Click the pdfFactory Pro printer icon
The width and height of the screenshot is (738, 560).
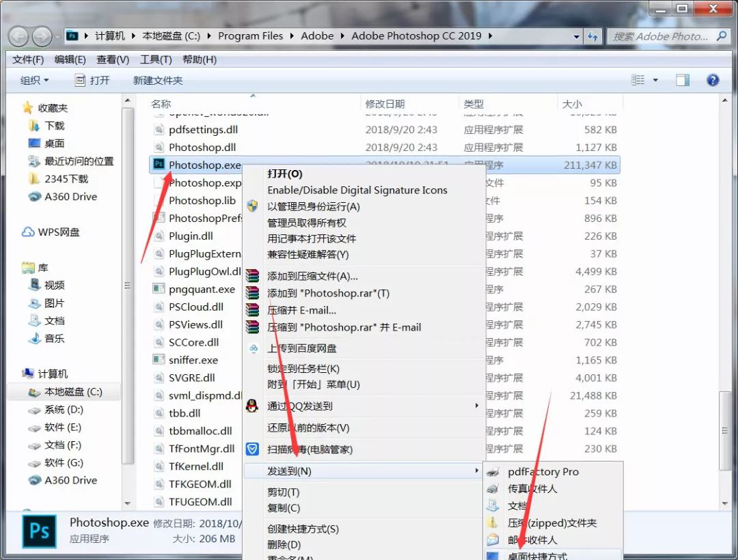pyautogui.click(x=493, y=472)
